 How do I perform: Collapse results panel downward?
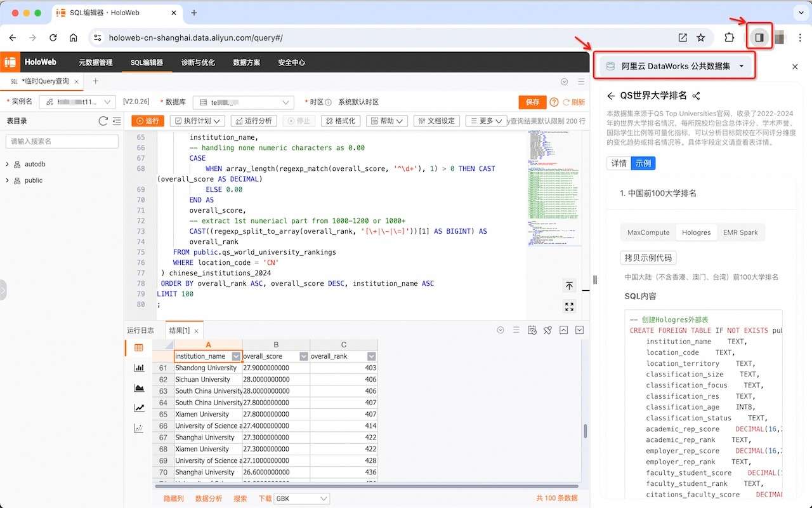579,330
